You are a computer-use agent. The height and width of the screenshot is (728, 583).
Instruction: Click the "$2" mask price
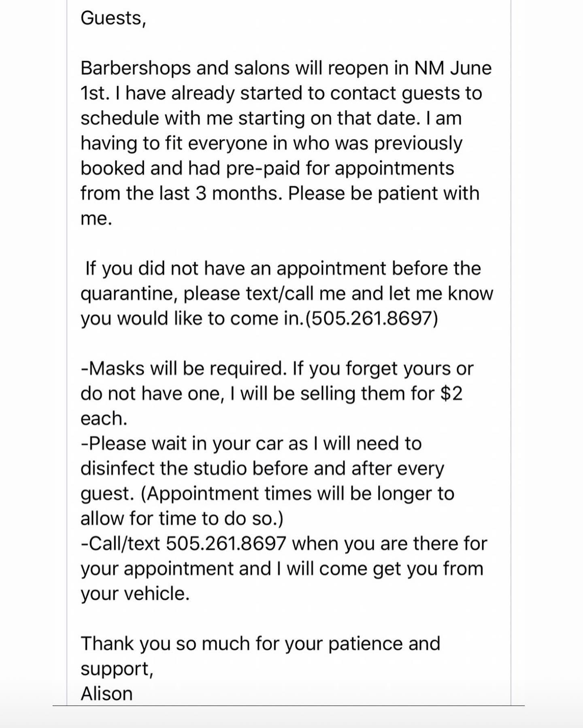451,393
